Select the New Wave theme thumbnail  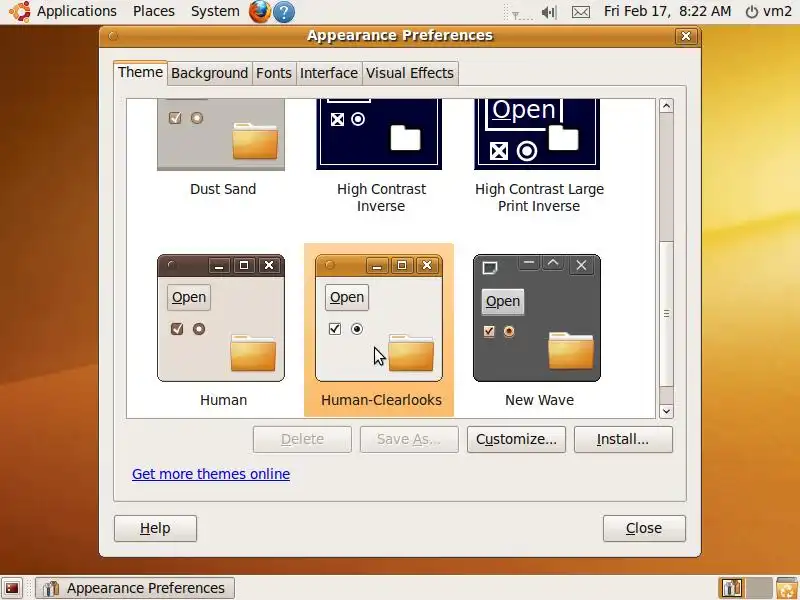pyautogui.click(x=537, y=318)
